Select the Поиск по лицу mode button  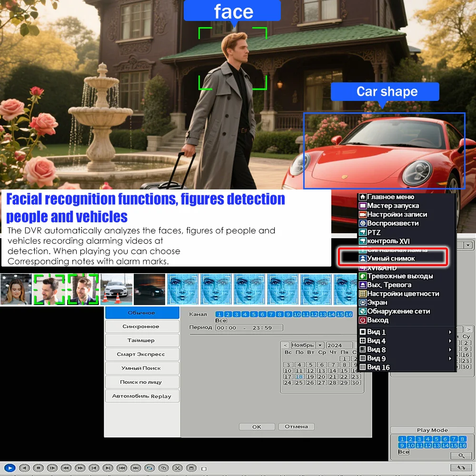pos(141,382)
